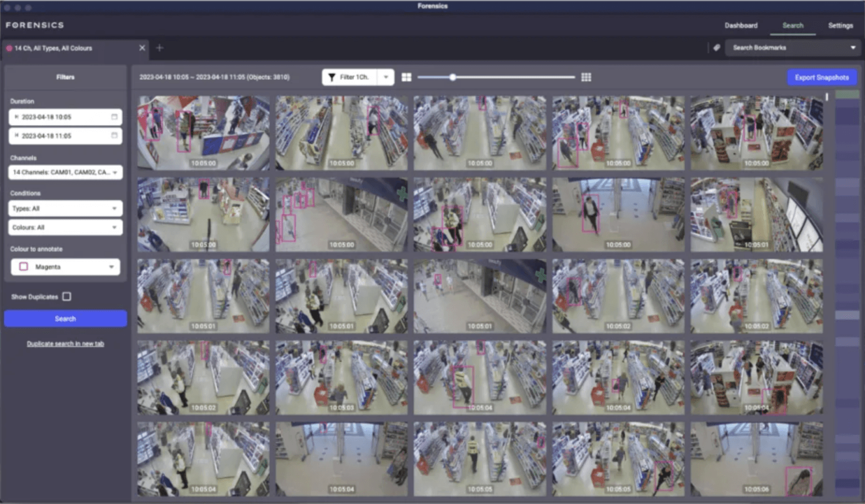The height and width of the screenshot is (504, 865).
Task: Click the funnel icon on Filter 1Ch button
Action: (x=332, y=77)
